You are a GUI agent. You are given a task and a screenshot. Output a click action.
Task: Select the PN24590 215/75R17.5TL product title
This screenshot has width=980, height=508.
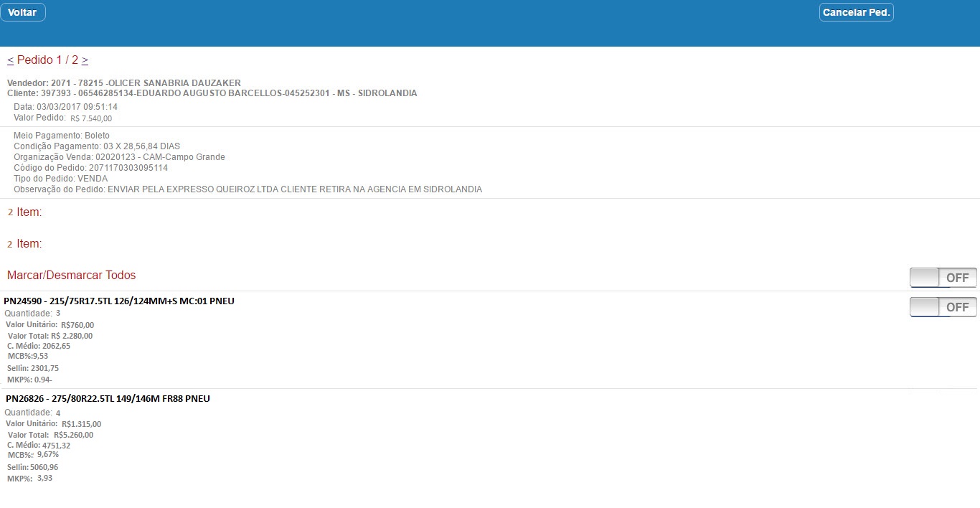(x=119, y=301)
